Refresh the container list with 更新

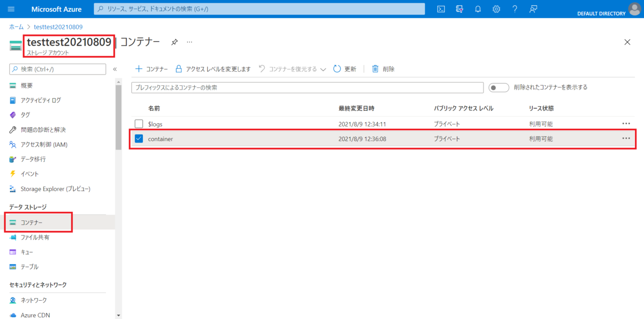point(345,69)
